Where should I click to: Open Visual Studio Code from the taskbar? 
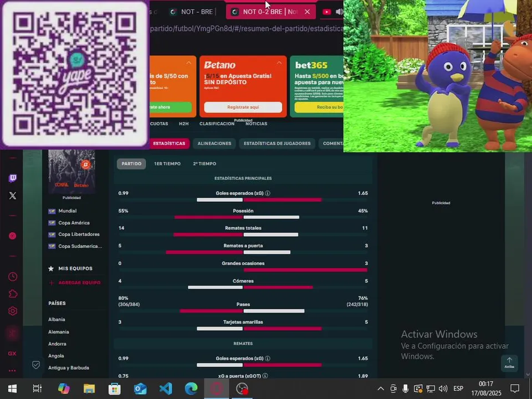166,388
